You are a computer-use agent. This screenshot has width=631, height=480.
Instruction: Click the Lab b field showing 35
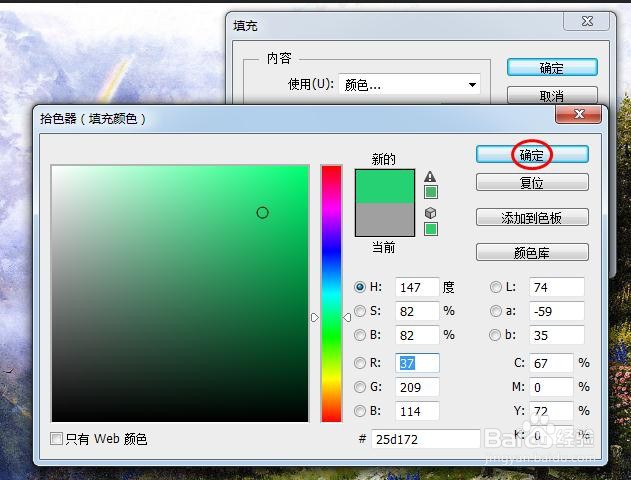pos(557,335)
